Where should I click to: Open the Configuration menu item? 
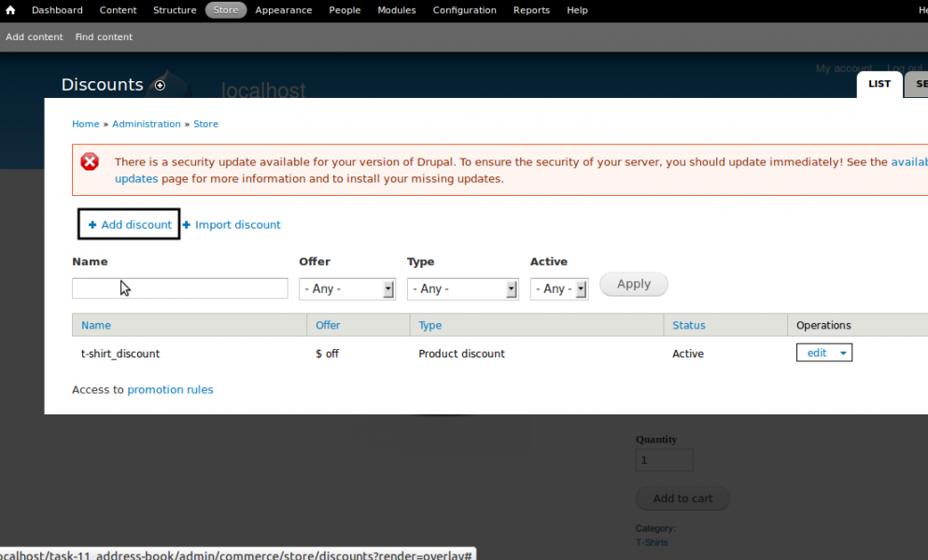[464, 10]
